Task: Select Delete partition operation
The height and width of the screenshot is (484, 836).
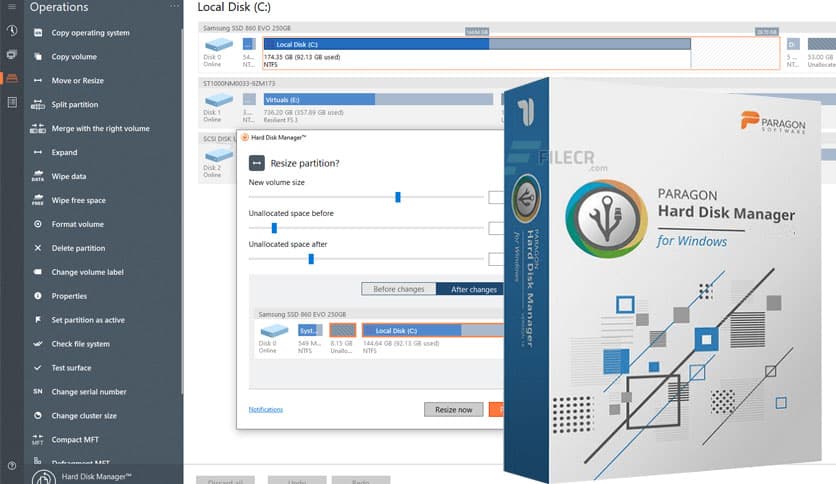Action: 78,248
